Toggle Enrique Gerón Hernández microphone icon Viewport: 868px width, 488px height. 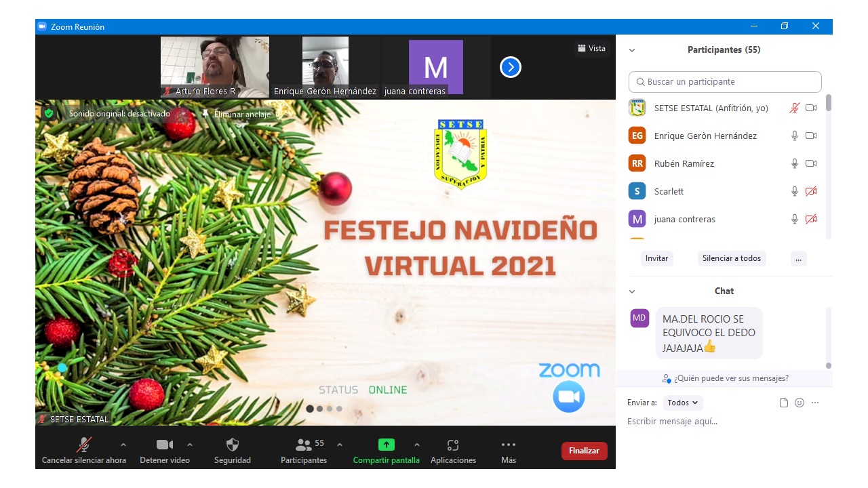(x=795, y=136)
